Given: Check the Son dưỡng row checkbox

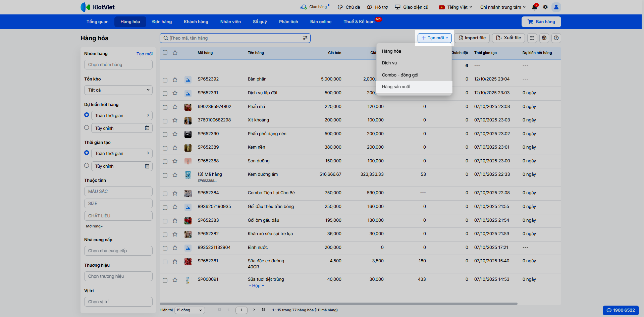Looking at the screenshot, I should pos(165,161).
